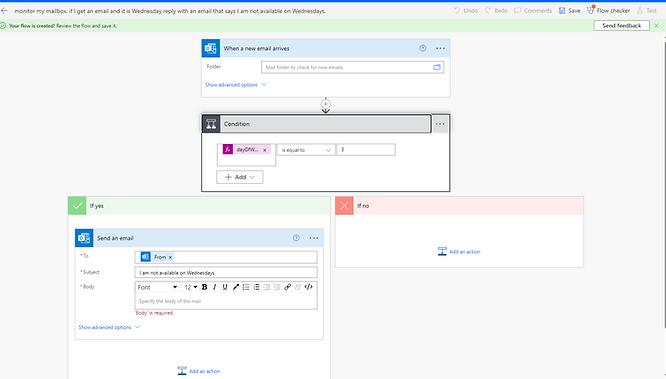This screenshot has width=666, height=379.
Task: Toggle code view in the body editor
Action: (309, 287)
